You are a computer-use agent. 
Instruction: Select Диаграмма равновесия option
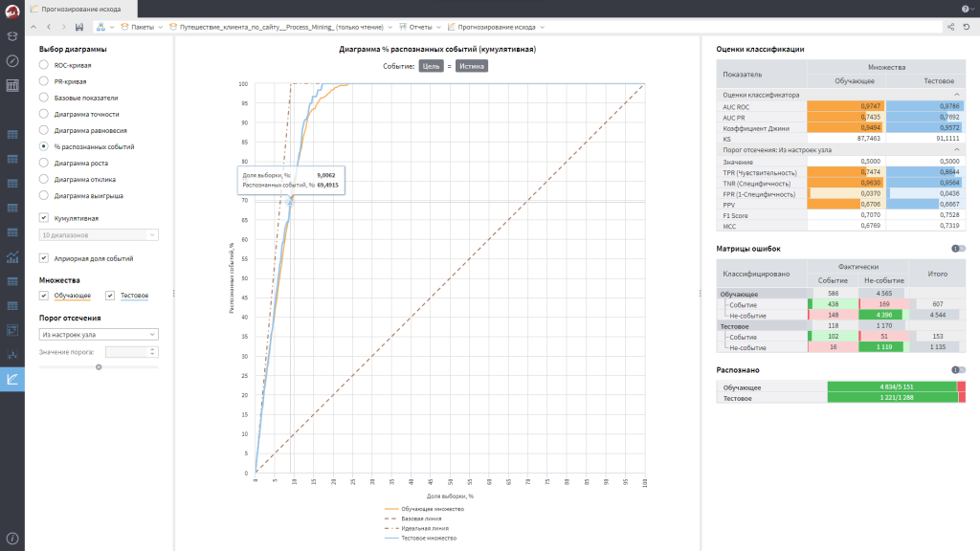pos(44,130)
